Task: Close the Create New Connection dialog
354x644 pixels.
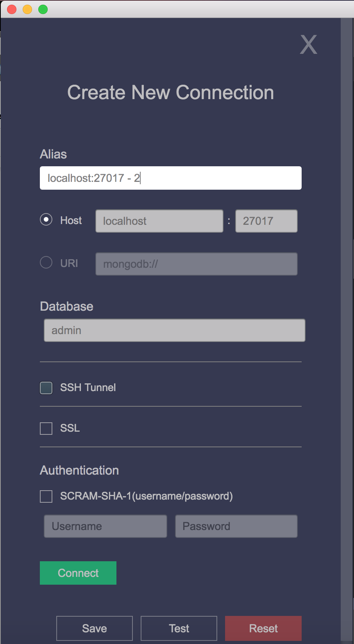Action: (308, 44)
